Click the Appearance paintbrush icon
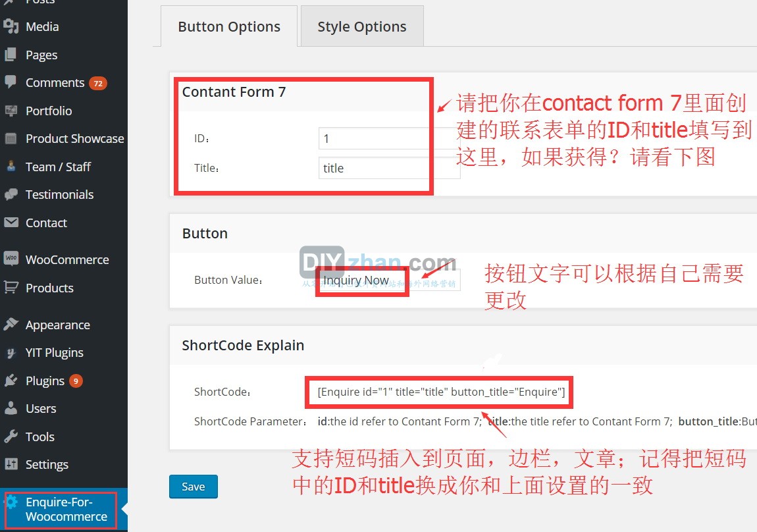 click(11, 325)
